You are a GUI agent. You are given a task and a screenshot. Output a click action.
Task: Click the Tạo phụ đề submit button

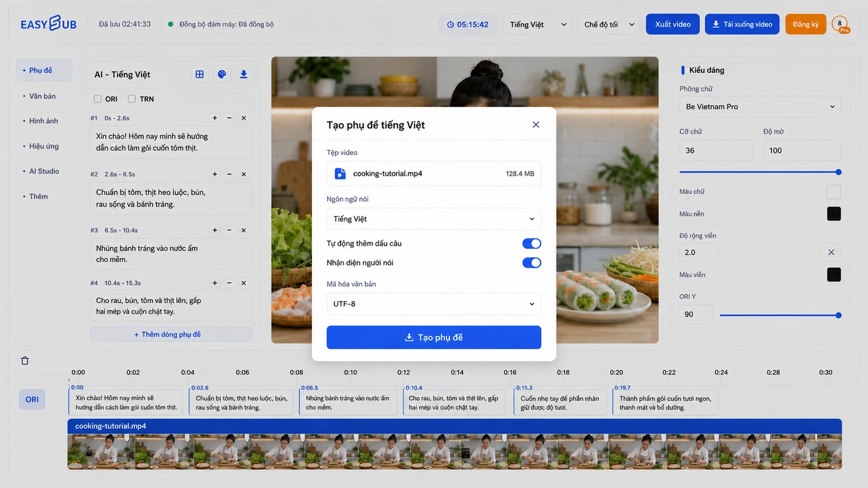(x=434, y=337)
